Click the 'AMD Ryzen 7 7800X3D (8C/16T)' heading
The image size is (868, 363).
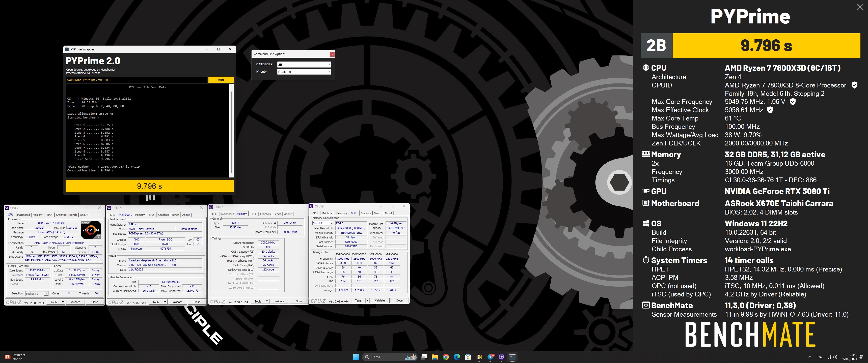[782, 68]
